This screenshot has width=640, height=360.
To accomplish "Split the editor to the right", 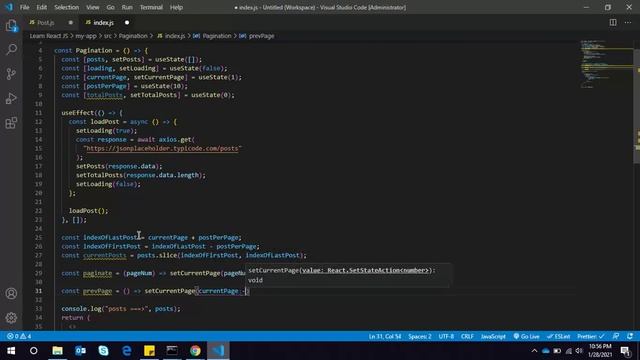I will pyautogui.click(x=613, y=22).
